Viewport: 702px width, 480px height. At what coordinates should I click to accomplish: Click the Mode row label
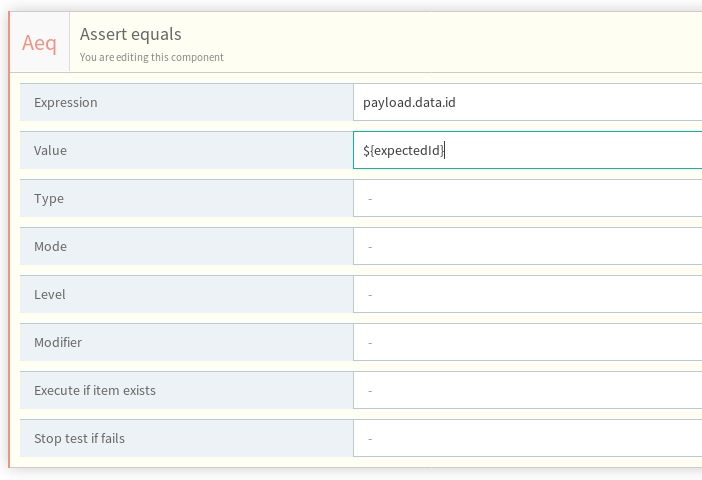tap(51, 246)
